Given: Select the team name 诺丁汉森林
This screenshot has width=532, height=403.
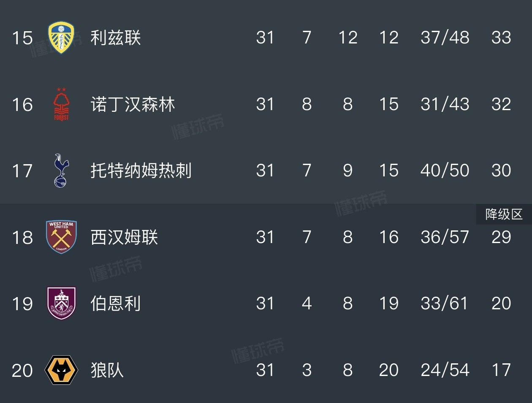Looking at the screenshot, I should [x=133, y=104].
